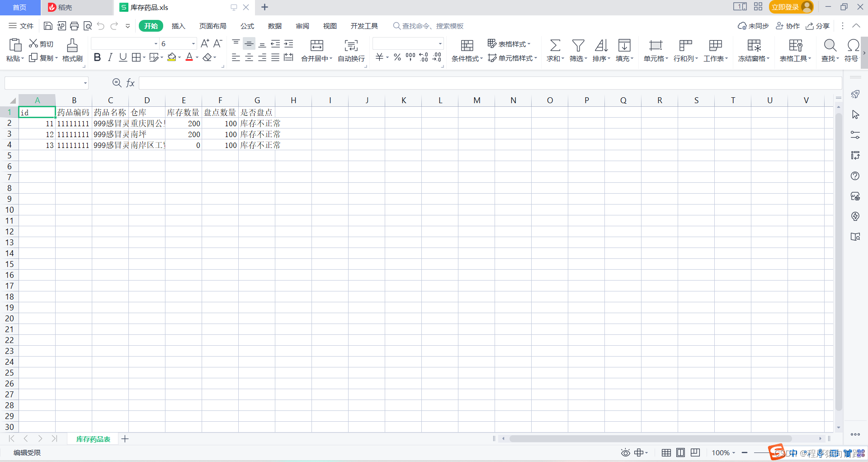Screen dimensions: 868x462
Task: Align text to right
Action: [262, 57]
